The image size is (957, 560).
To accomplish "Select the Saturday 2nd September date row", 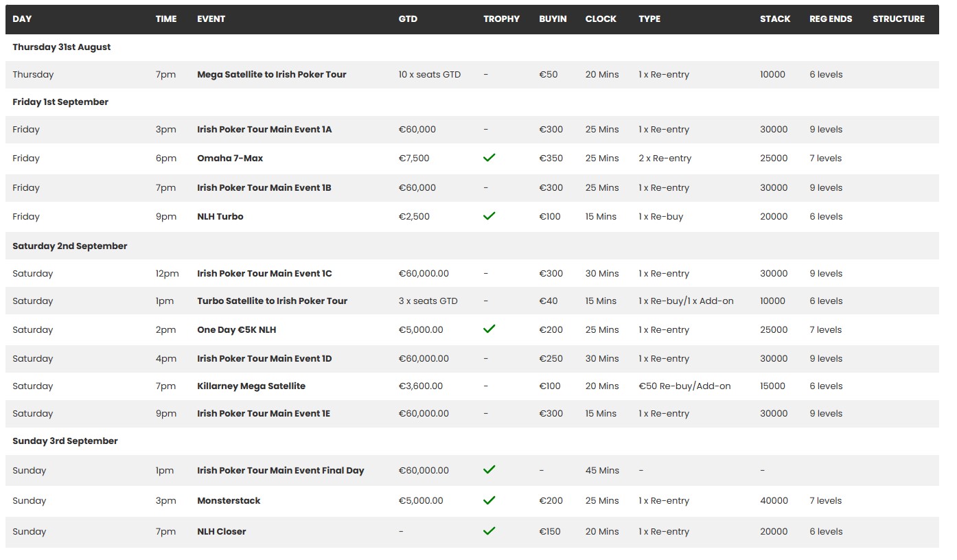I will pyautogui.click(x=70, y=246).
